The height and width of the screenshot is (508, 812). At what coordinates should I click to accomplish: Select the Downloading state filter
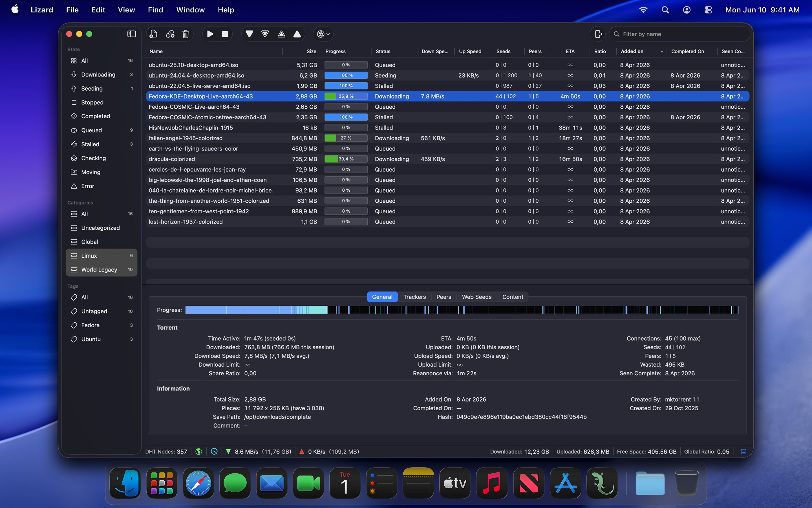(x=101, y=75)
